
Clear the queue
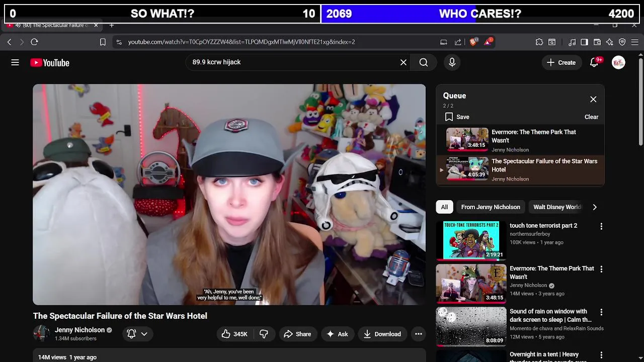pyautogui.click(x=591, y=117)
